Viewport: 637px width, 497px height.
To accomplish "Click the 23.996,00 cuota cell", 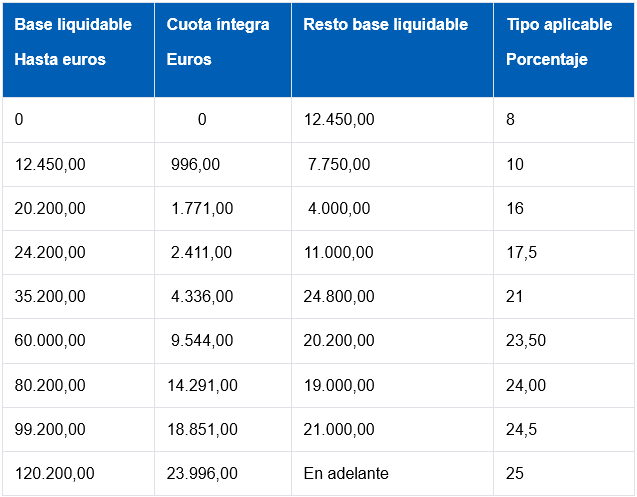I will click(x=202, y=472).
